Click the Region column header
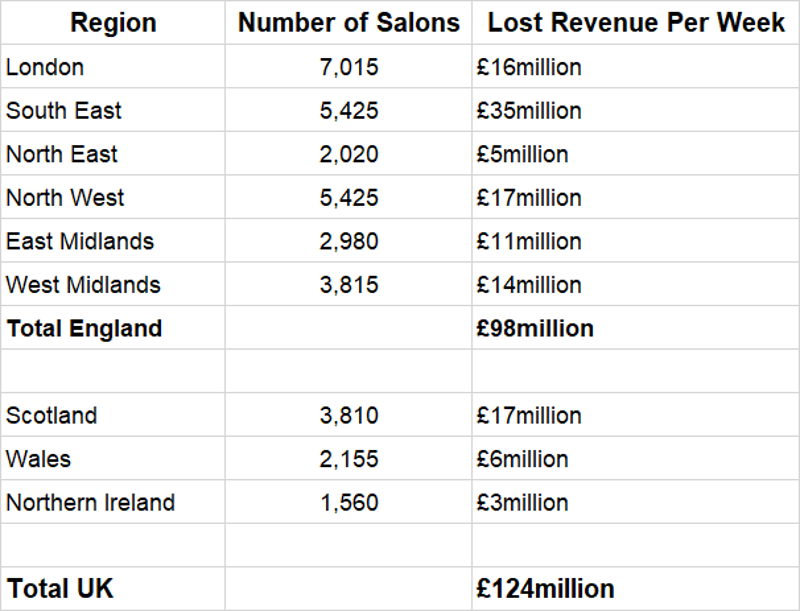 pos(112,23)
